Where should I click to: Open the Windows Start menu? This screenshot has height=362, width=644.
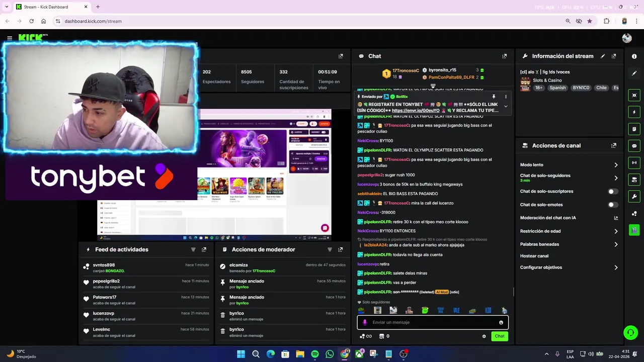[x=241, y=354]
